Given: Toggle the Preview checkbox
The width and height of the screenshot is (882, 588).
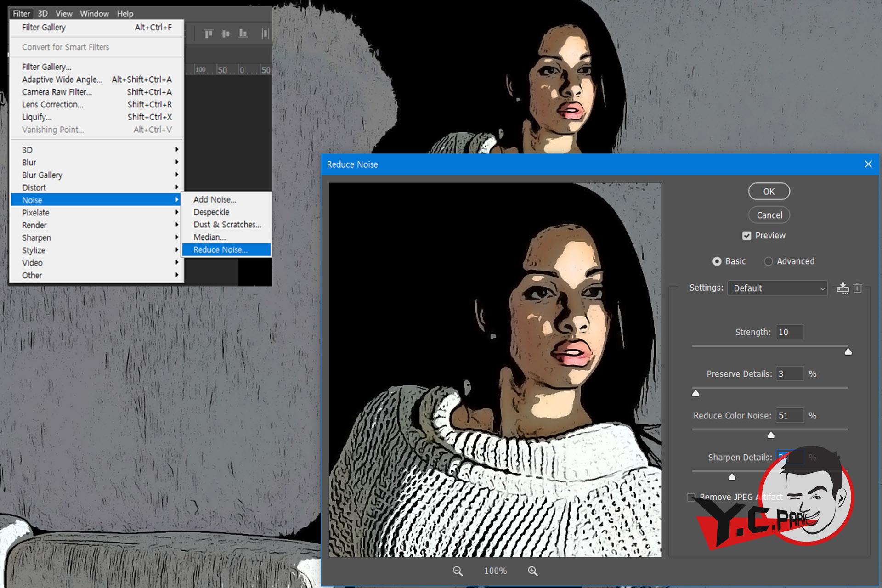Looking at the screenshot, I should tap(746, 236).
